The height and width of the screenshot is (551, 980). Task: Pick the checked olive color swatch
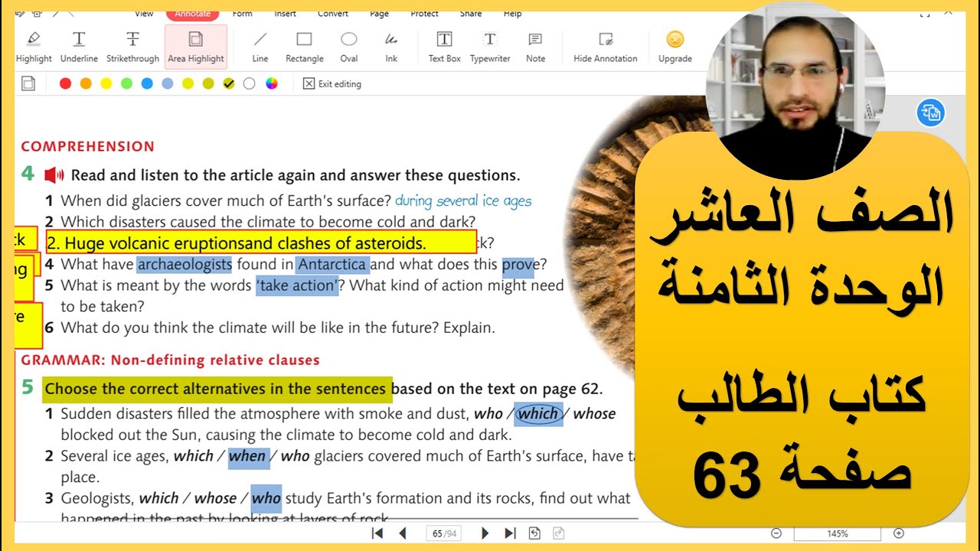tap(228, 84)
